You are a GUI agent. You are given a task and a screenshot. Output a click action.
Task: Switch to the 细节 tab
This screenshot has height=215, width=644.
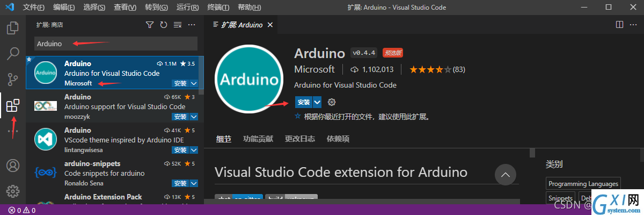click(224, 139)
